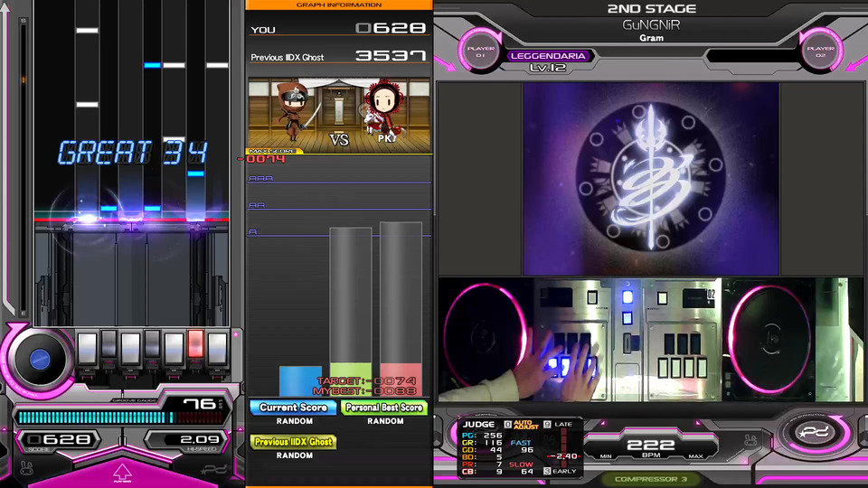Click the red-hooded PK character
The image size is (868, 488).
point(383,110)
